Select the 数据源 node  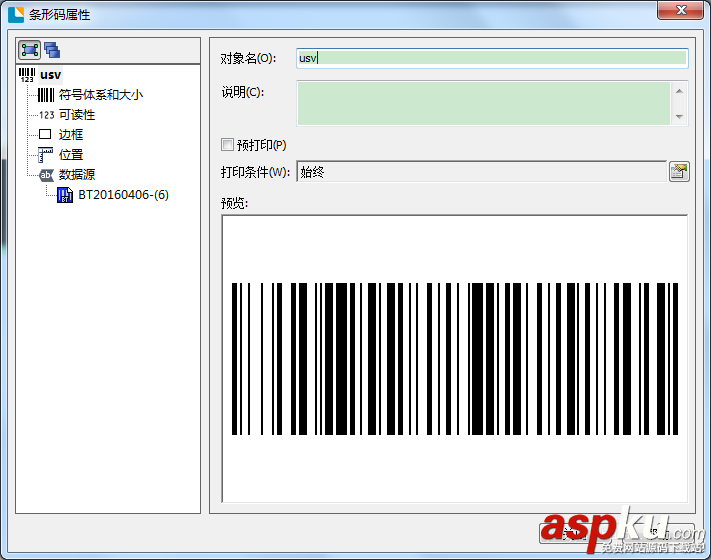(77, 175)
